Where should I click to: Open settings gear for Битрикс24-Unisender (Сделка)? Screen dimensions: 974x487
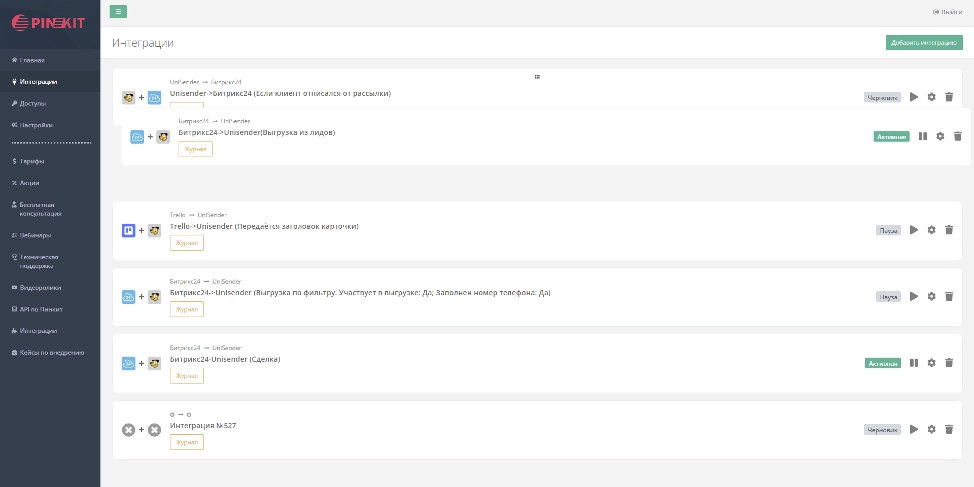click(x=931, y=363)
